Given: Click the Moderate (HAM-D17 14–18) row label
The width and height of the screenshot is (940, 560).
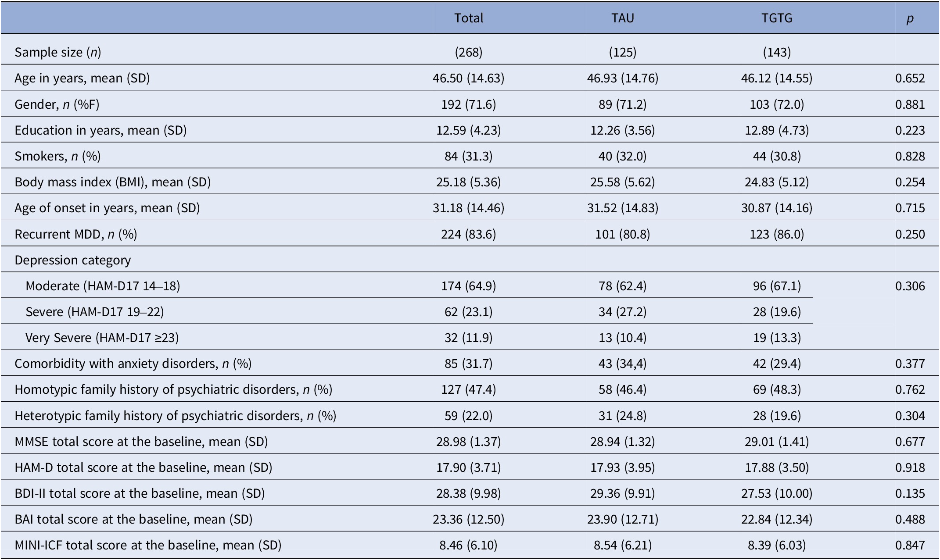Looking at the screenshot, I should click(x=103, y=286).
